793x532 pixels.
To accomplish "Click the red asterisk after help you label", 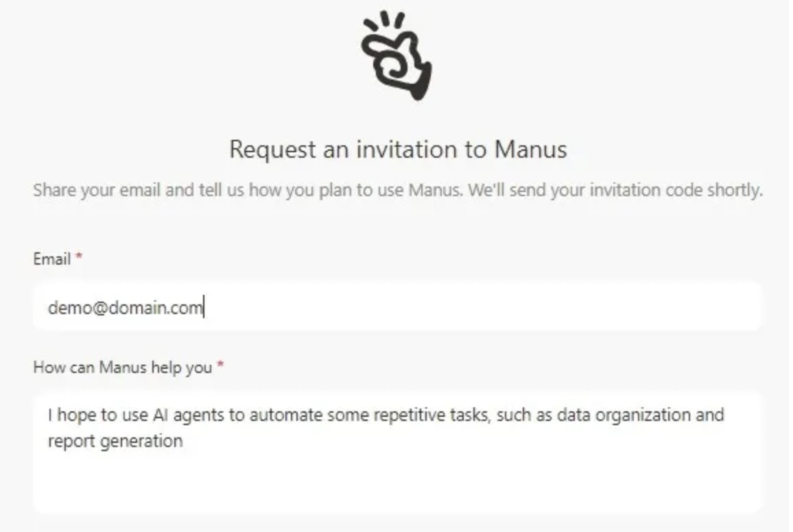I will (220, 364).
